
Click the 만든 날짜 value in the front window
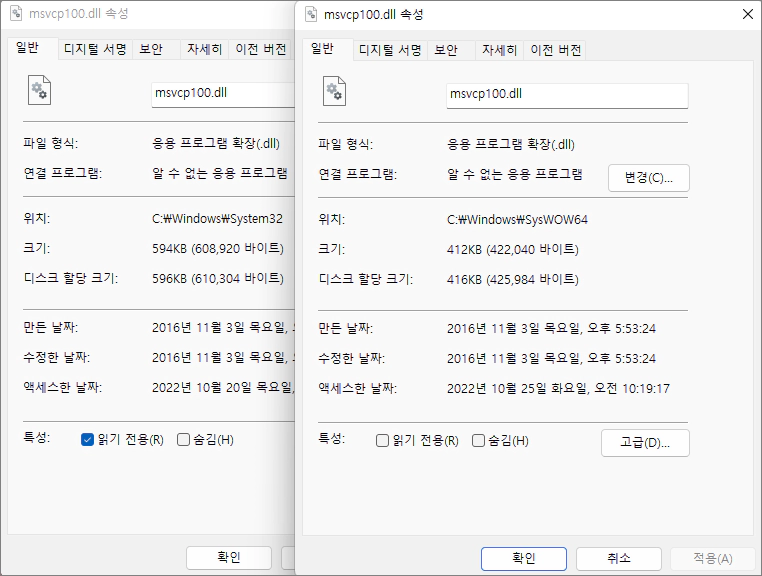(x=551, y=329)
